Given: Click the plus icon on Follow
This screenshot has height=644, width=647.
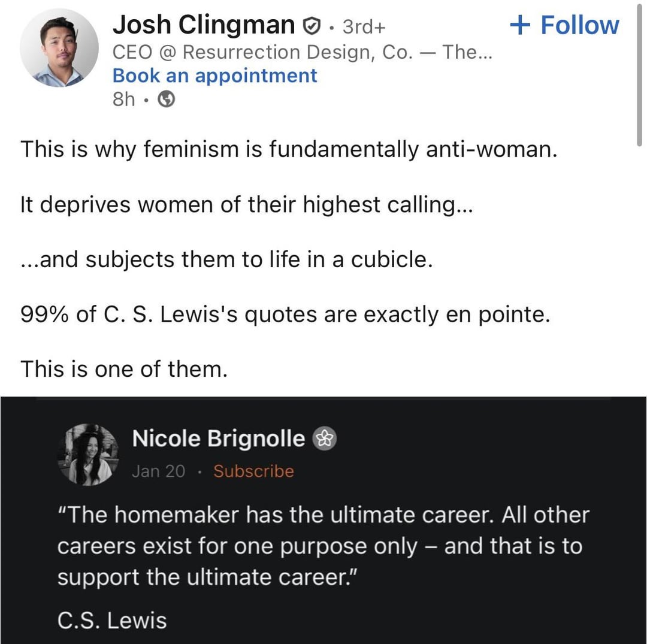Looking at the screenshot, I should point(520,25).
